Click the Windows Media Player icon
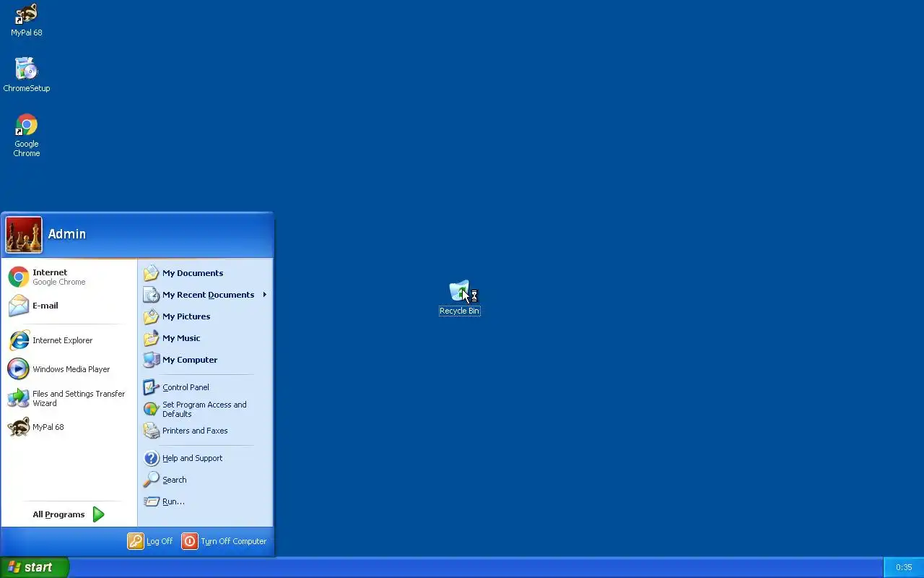Image resolution: width=924 pixels, height=578 pixels. point(19,369)
